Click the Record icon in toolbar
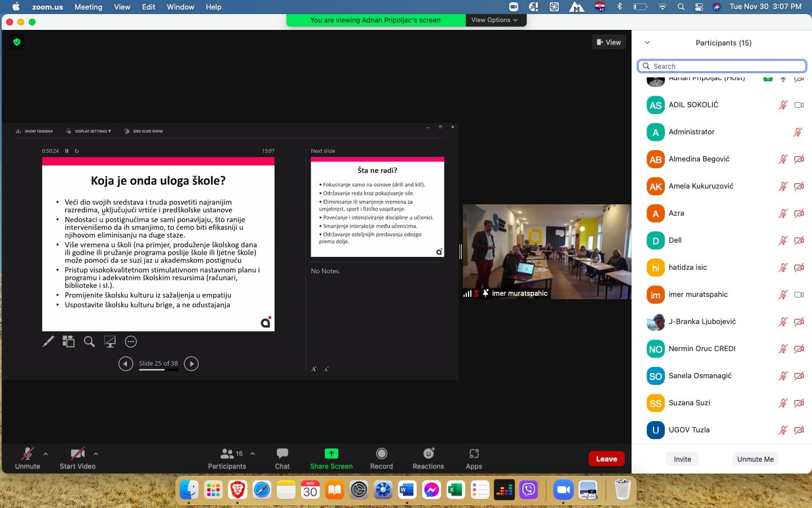The width and height of the screenshot is (812, 508). pyautogui.click(x=381, y=454)
